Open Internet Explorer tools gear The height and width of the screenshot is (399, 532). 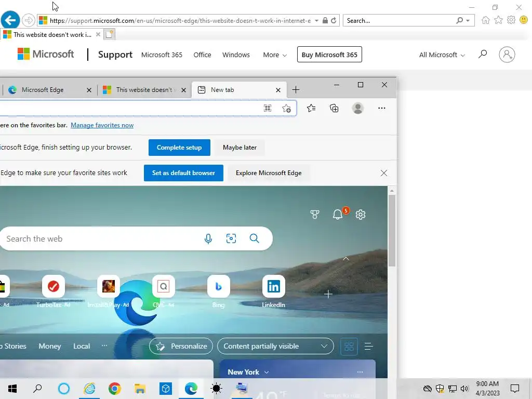[511, 20]
